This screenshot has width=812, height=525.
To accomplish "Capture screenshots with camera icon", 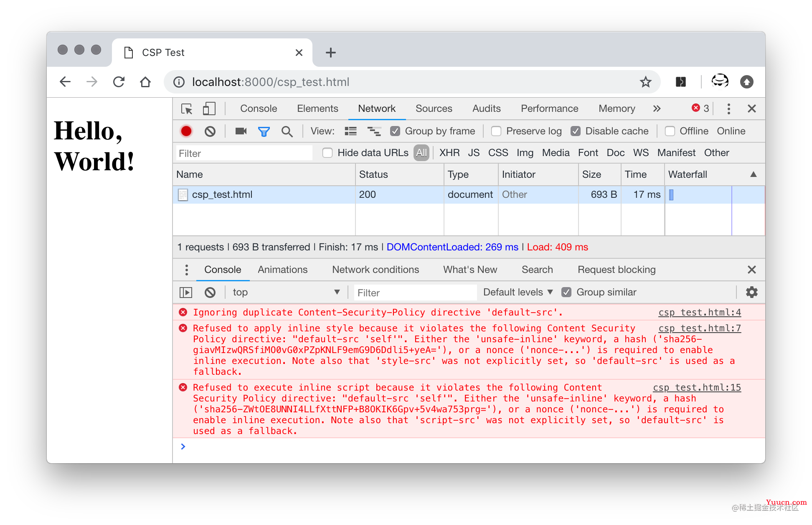I will 241,131.
